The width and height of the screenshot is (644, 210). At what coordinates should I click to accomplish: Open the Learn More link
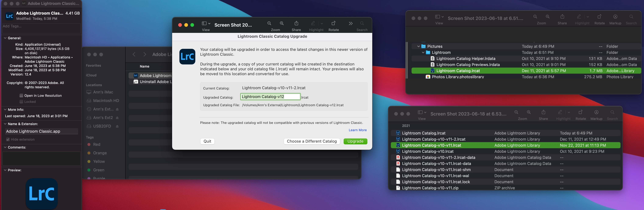click(357, 130)
